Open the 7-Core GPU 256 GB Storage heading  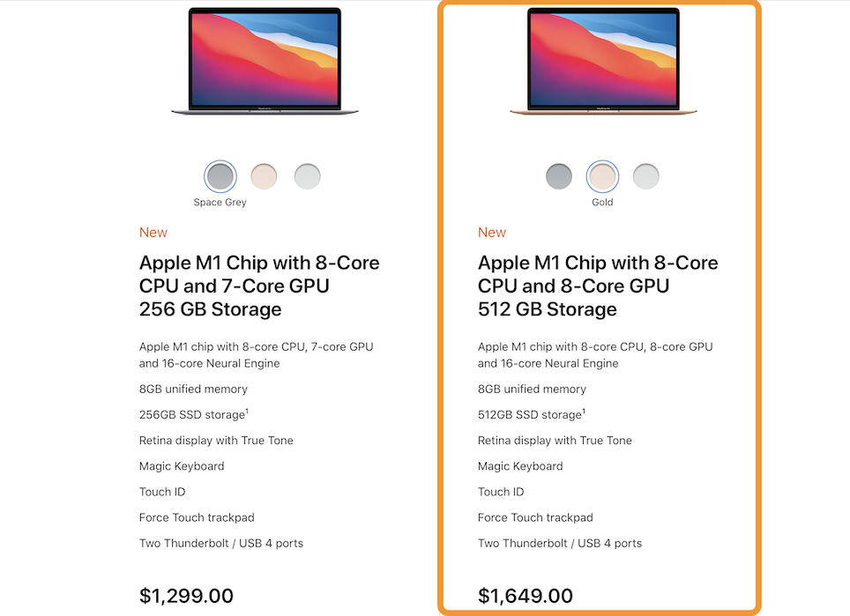pos(259,286)
